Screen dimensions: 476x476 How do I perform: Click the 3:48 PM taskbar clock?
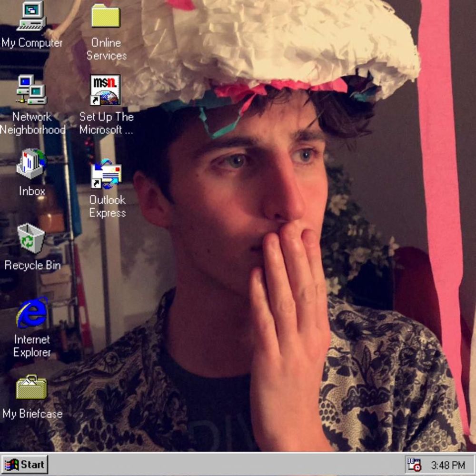pos(447,465)
